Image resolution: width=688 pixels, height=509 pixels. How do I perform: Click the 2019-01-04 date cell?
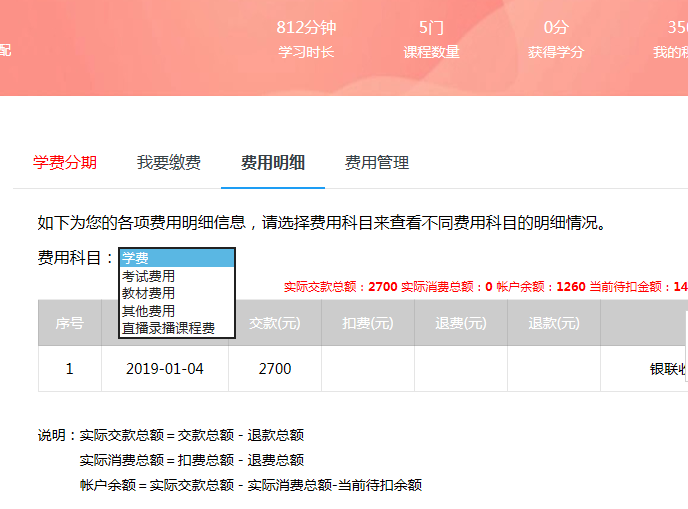(165, 369)
